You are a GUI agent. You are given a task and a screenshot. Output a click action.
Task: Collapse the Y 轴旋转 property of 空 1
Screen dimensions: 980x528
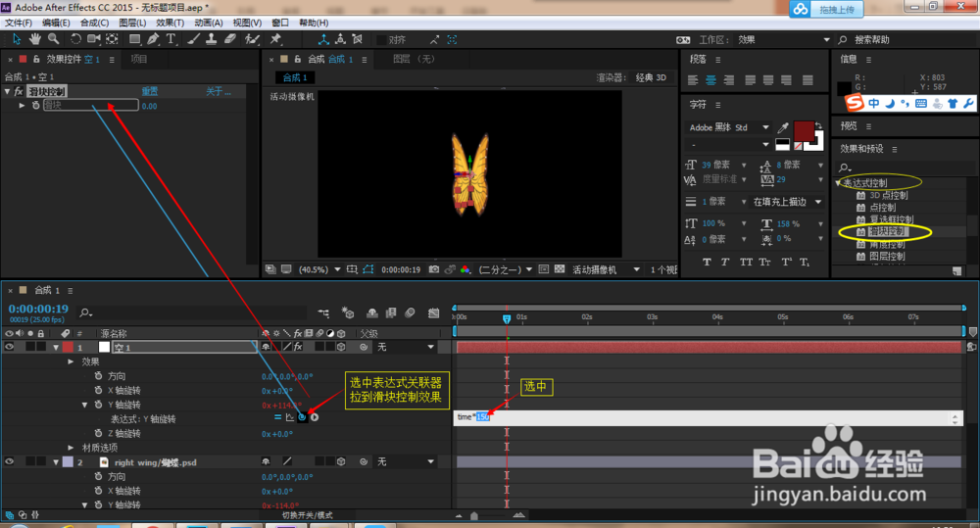(85, 405)
